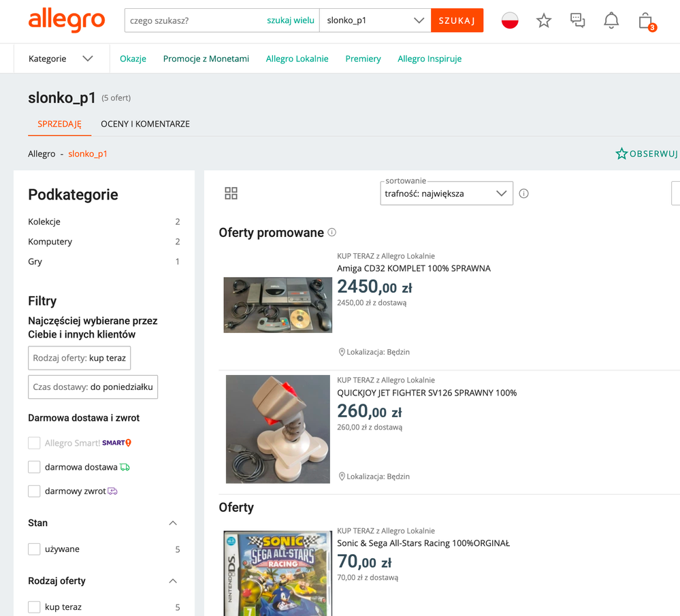Apply the Rodzaj oferty: kup teraz chip
Screen dimensions: 680x616
click(x=80, y=358)
